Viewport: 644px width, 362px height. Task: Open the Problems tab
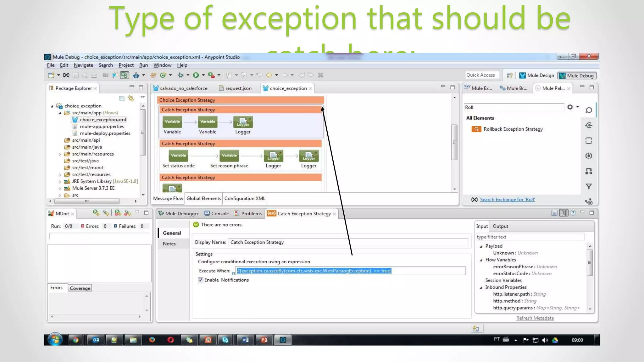(x=248, y=214)
